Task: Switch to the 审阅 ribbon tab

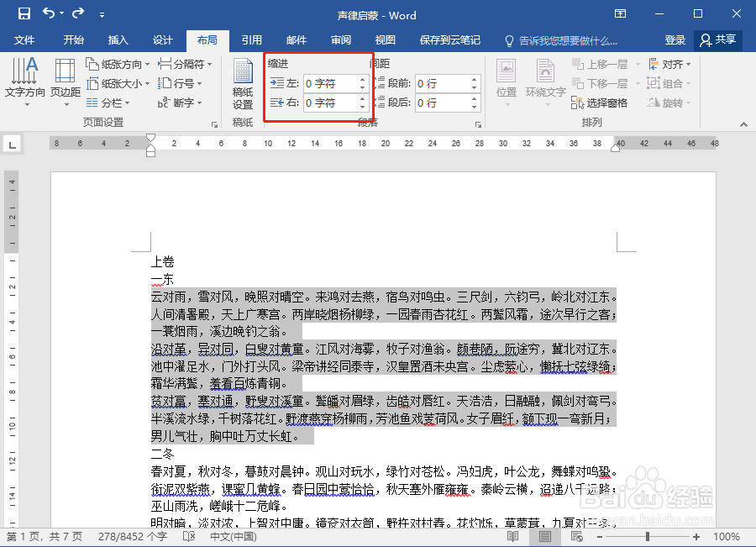Action: (x=341, y=39)
